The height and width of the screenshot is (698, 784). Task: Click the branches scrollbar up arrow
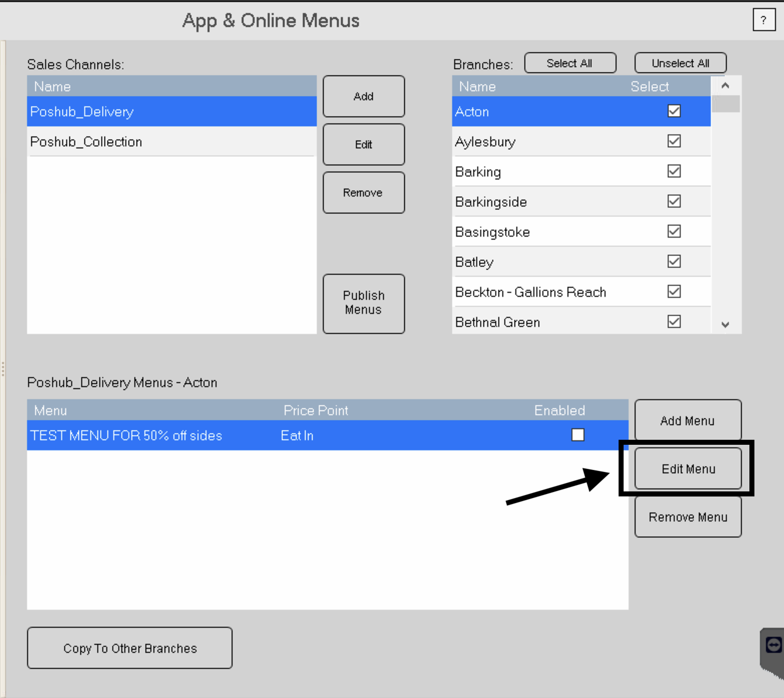(725, 86)
